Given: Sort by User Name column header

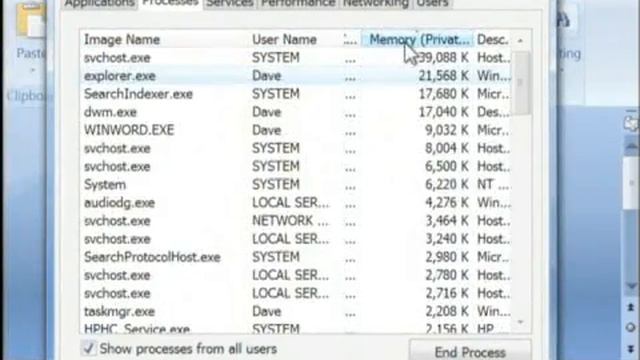Looking at the screenshot, I should (296, 40).
